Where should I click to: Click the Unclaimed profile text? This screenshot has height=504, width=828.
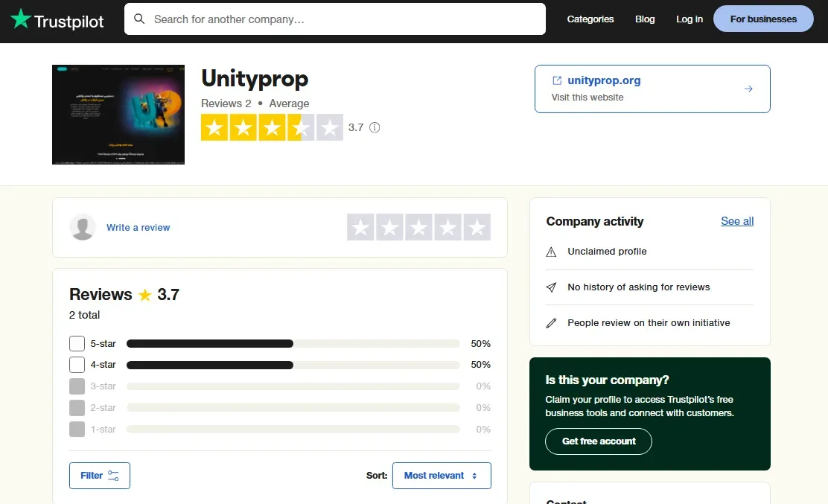pyautogui.click(x=608, y=251)
